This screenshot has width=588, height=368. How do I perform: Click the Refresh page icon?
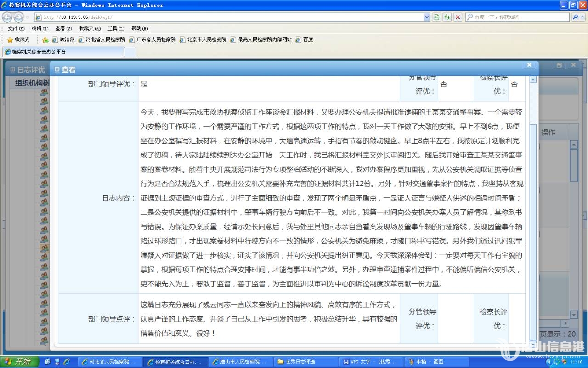click(447, 17)
